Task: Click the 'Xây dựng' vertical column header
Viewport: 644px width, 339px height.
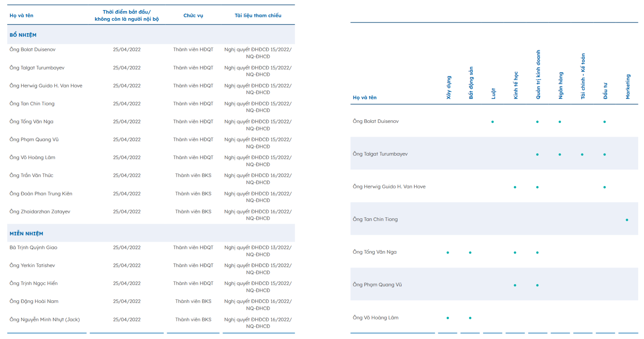Action: 449,88
